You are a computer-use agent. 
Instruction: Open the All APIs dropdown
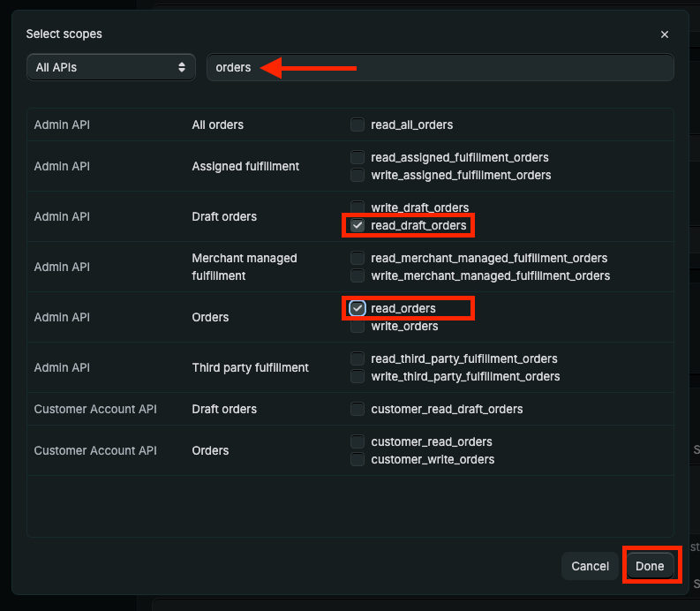coord(110,67)
